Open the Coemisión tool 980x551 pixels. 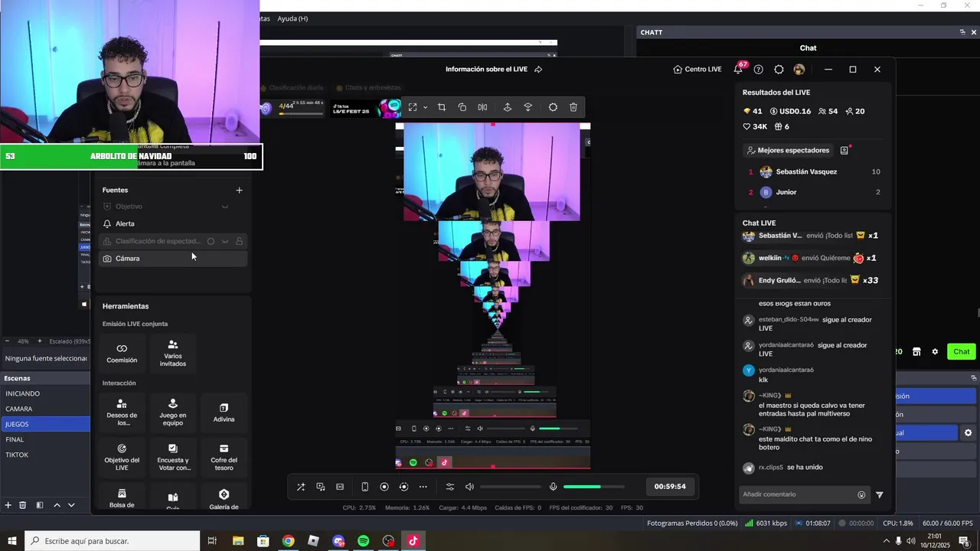[x=122, y=354]
